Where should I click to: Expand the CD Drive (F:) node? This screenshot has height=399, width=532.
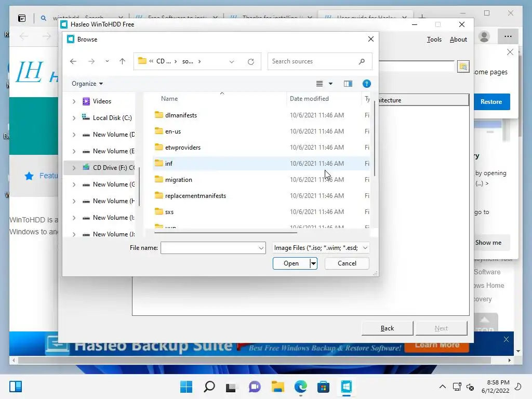[x=74, y=168]
